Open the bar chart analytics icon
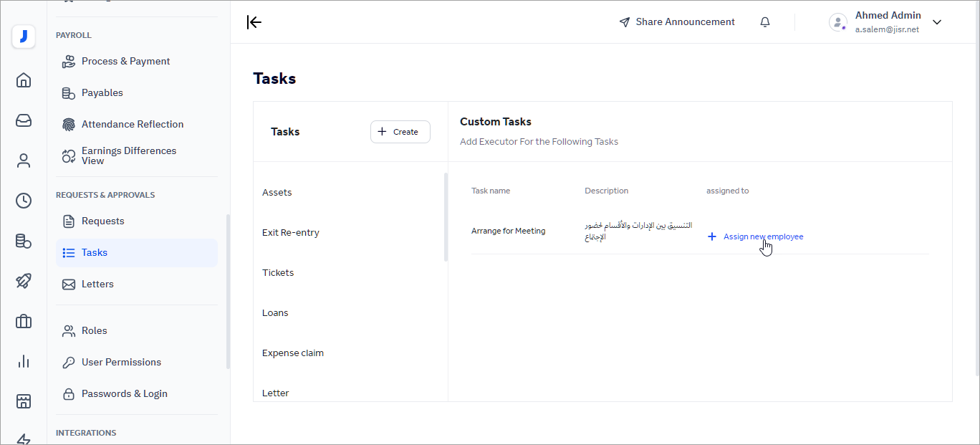980x445 pixels. pos(24,361)
